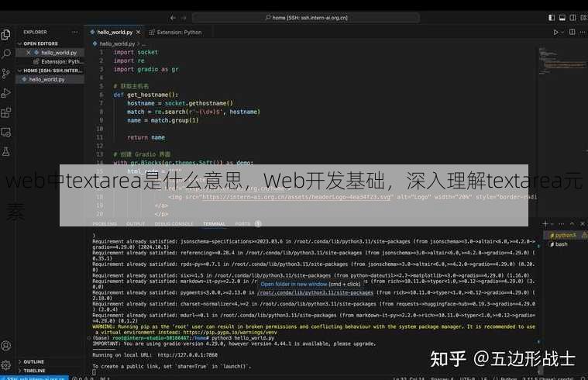
Task: Go forward with the navigation arrow
Action: click(184, 18)
